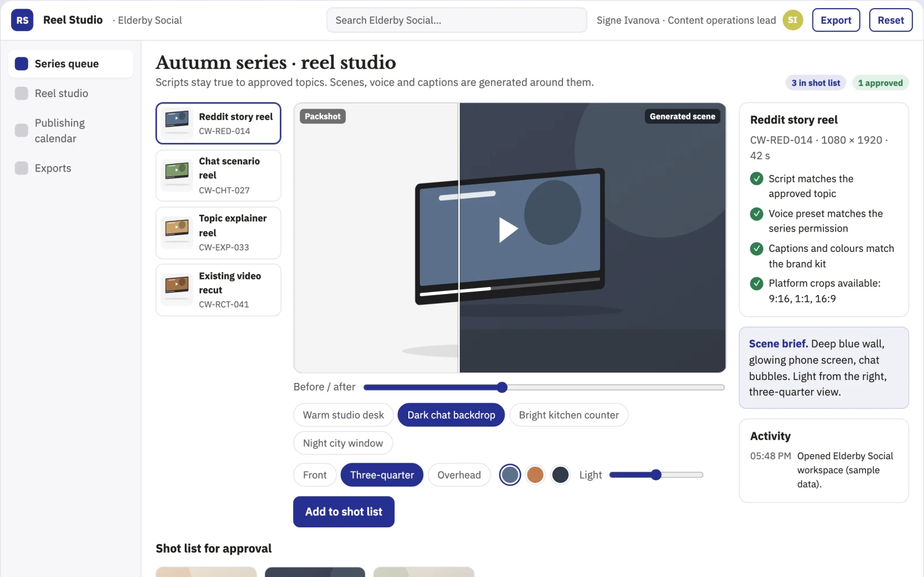Open the Topic explainer reel card
This screenshot has width=924, height=577.
point(218,233)
